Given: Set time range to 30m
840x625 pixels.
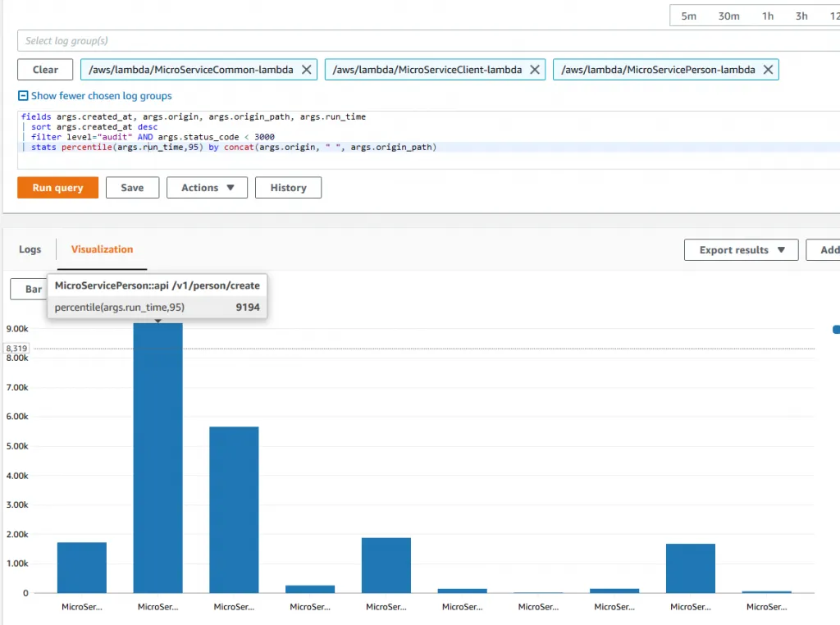Looking at the screenshot, I should (x=728, y=16).
